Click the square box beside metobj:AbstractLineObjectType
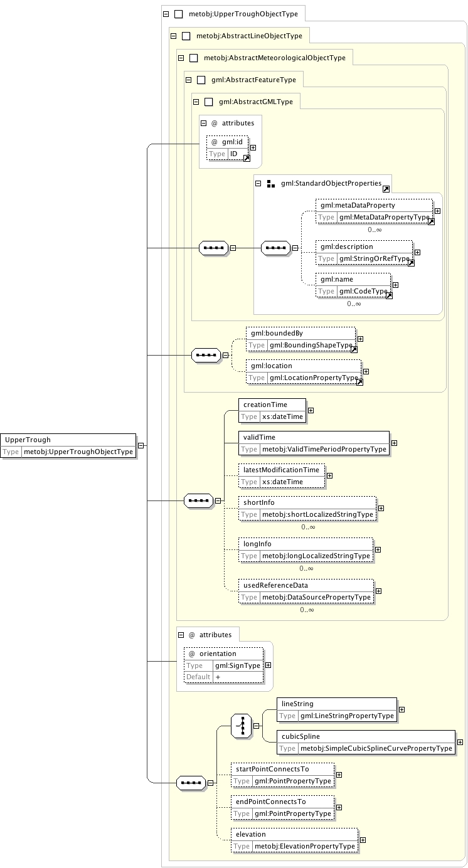 (186, 36)
